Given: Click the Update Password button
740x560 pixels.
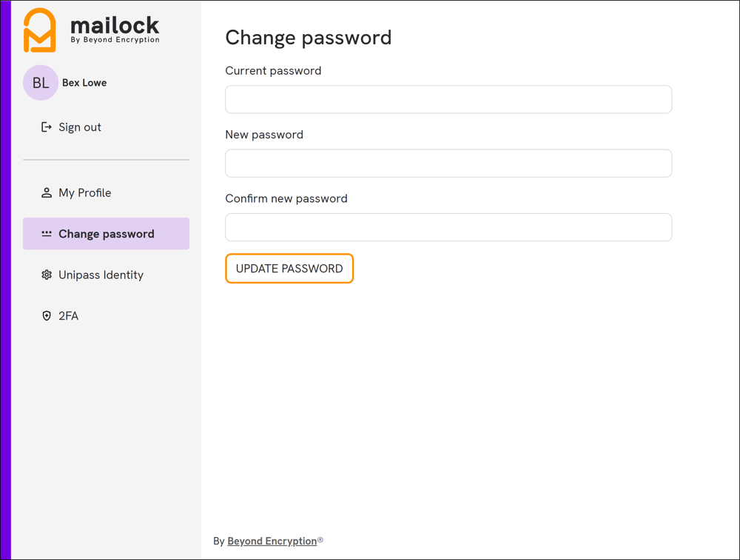Looking at the screenshot, I should coord(289,269).
